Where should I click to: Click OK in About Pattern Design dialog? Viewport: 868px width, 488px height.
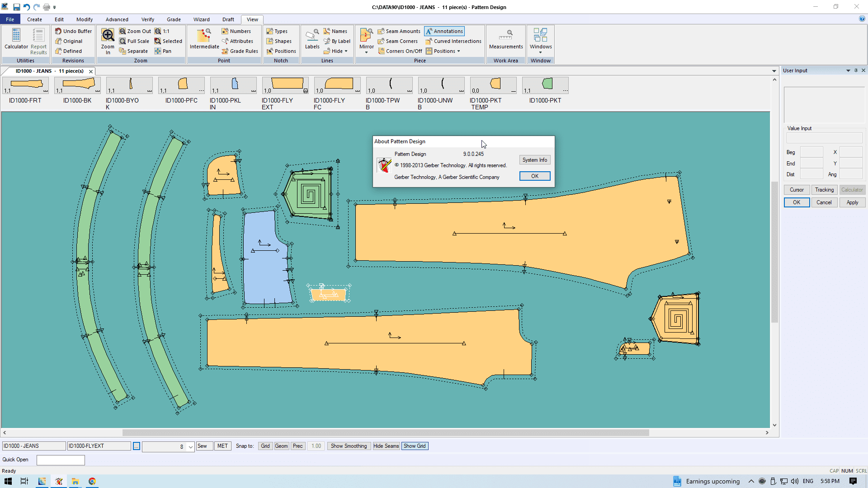534,176
